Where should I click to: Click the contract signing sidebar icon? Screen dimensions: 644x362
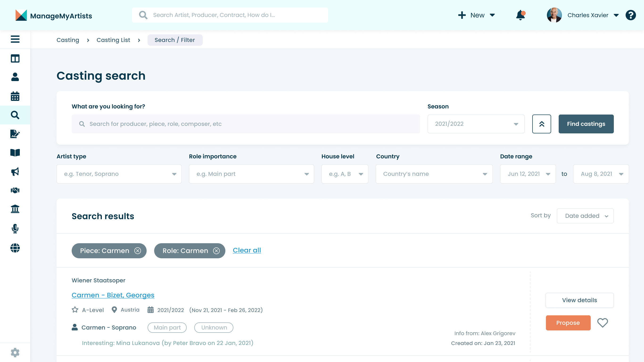point(15,134)
